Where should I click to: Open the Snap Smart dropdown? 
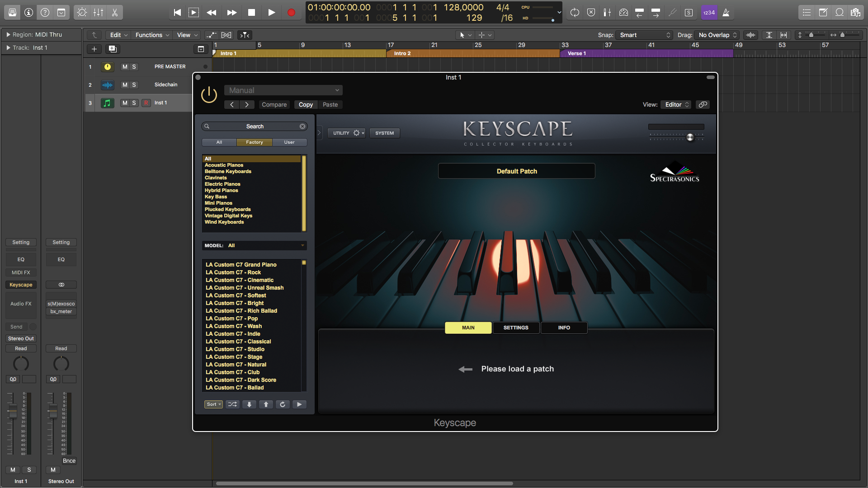(x=644, y=35)
